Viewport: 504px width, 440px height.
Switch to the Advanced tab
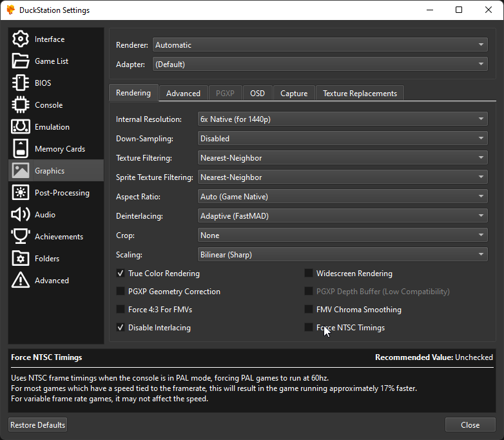coord(183,94)
